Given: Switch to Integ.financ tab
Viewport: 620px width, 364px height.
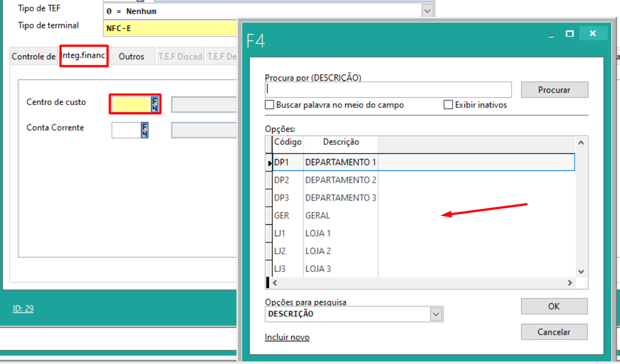Looking at the screenshot, I should 83,56.
